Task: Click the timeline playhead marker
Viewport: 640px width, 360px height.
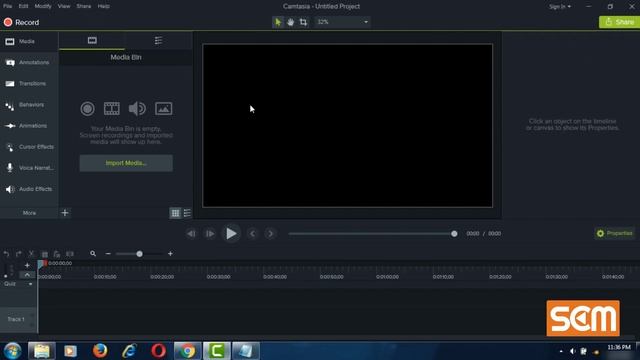Action: 42,264
